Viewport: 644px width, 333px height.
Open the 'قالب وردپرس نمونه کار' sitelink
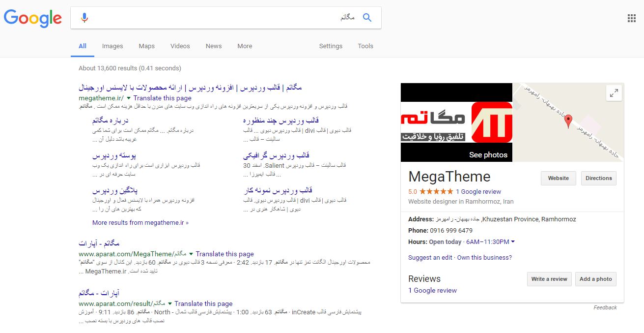tap(278, 191)
